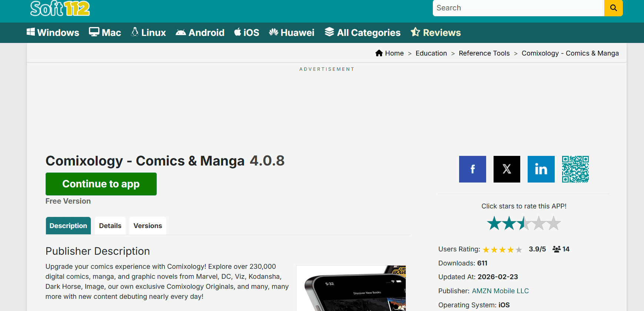This screenshot has width=644, height=311.
Task: Click Comixology - Comics & Manga breadcrumb
Action: tap(570, 53)
